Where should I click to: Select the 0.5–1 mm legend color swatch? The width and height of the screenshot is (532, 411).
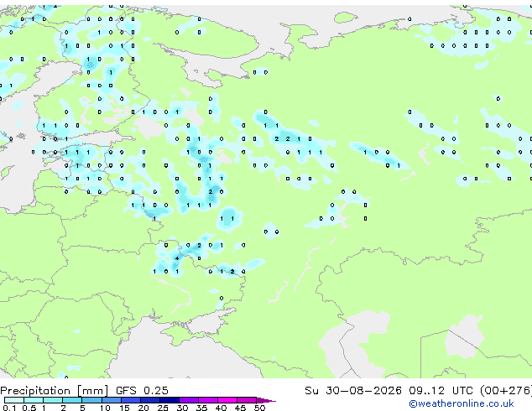(x=34, y=400)
